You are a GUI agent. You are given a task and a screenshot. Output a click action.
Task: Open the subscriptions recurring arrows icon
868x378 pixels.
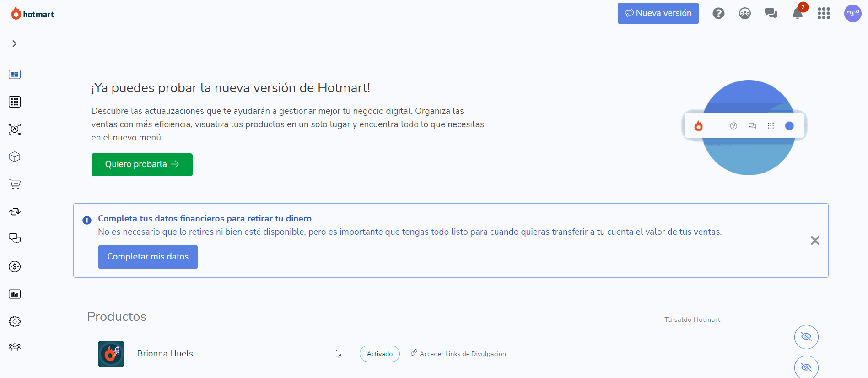point(15,211)
